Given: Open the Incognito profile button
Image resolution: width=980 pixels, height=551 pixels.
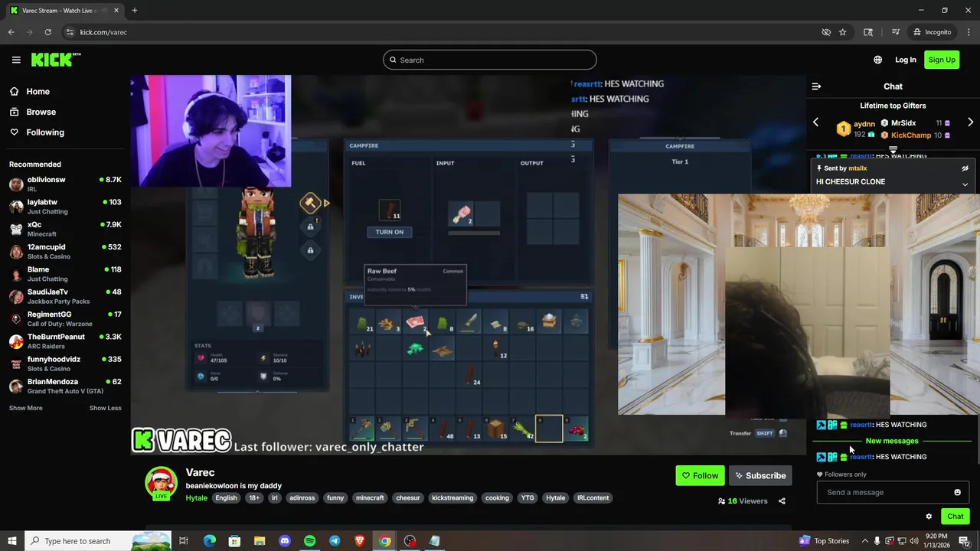Looking at the screenshot, I should point(932,32).
